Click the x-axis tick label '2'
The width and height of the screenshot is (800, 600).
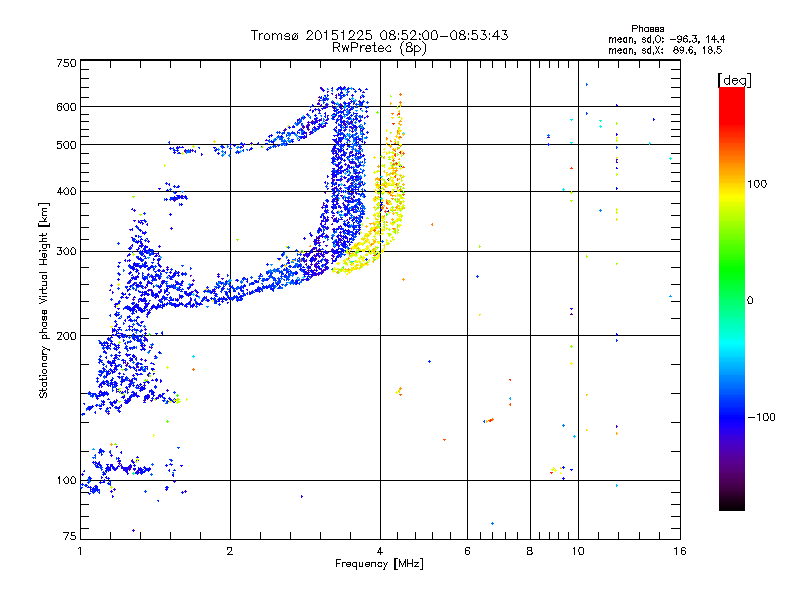point(230,551)
